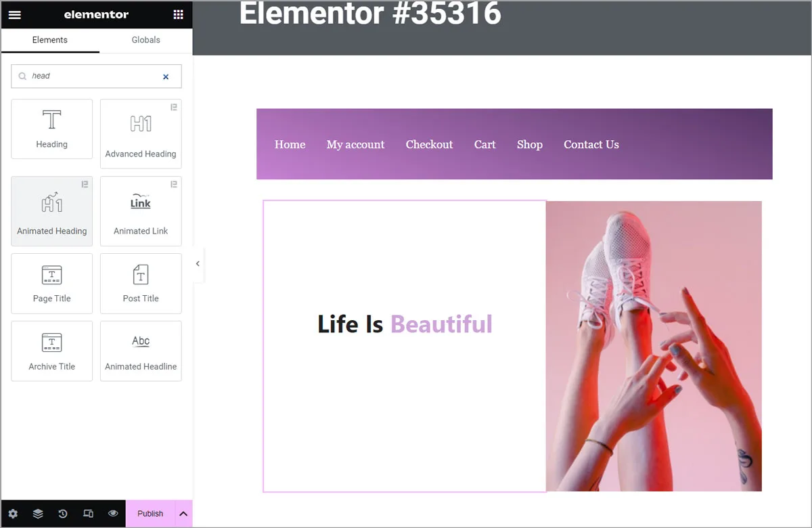Select the Archive Title widget
812x528 pixels.
click(52, 351)
